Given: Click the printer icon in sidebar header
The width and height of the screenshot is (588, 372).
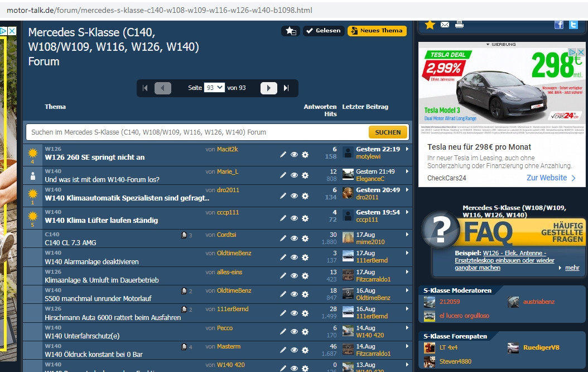Looking at the screenshot, I should coord(459,25).
